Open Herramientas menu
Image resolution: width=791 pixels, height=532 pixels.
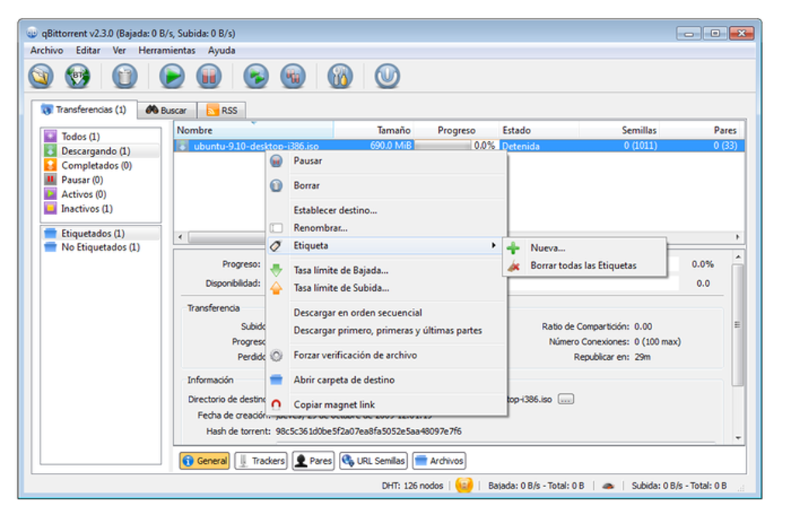point(167,50)
